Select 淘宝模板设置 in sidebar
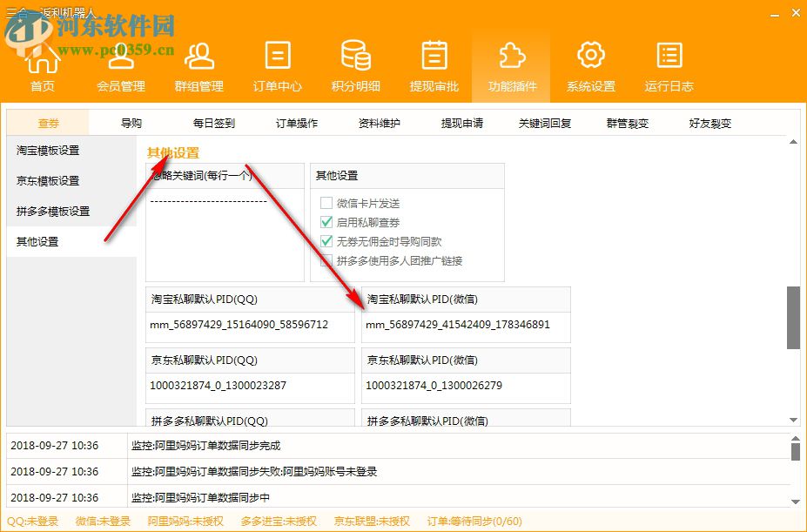This screenshot has height=532, width=807. coord(48,150)
